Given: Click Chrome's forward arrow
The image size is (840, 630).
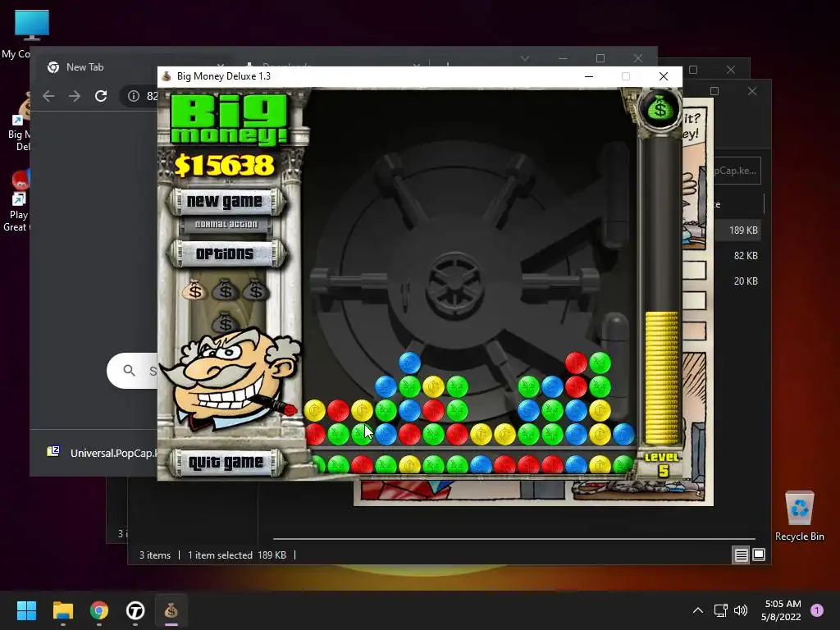Looking at the screenshot, I should point(75,96).
